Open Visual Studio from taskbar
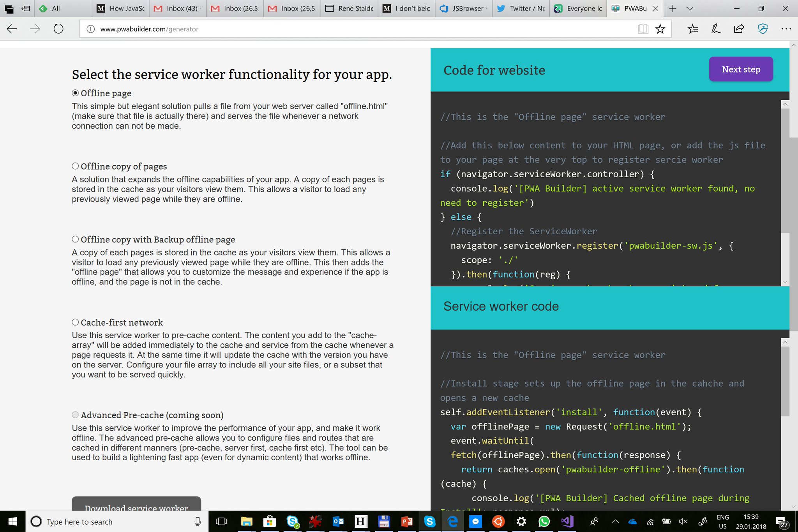The height and width of the screenshot is (532, 798). point(567,521)
